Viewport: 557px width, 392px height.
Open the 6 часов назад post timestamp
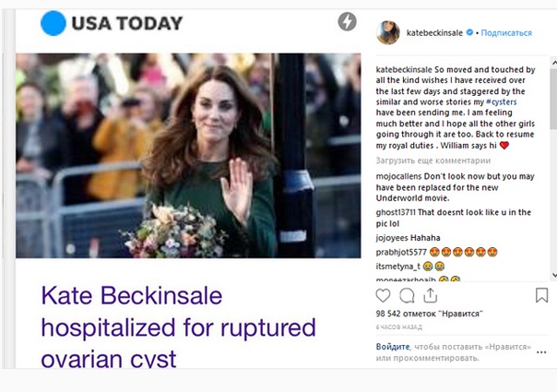tap(399, 327)
